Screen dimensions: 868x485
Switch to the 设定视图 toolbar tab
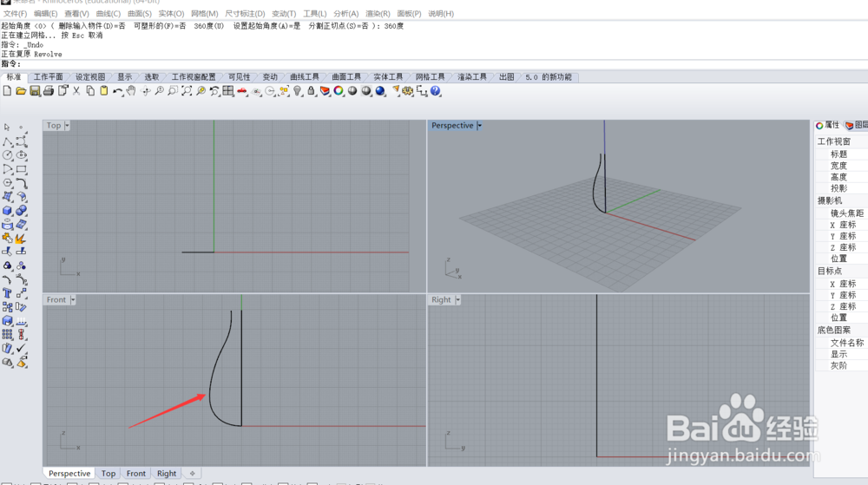tap(90, 77)
